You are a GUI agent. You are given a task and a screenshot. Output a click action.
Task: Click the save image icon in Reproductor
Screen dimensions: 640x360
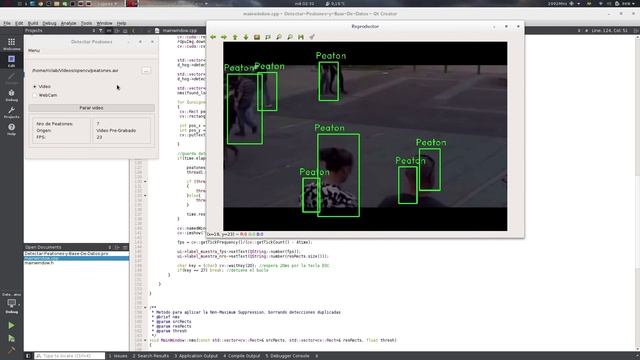(301, 37)
